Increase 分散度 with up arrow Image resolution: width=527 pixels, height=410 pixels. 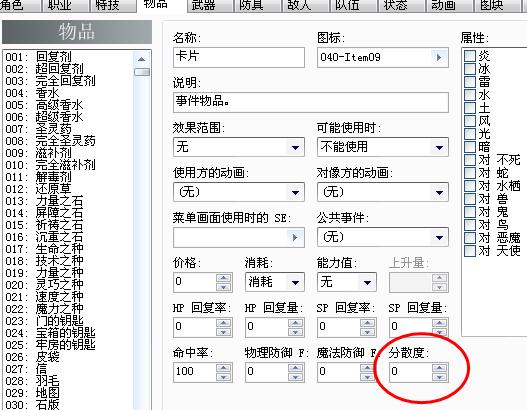point(439,368)
